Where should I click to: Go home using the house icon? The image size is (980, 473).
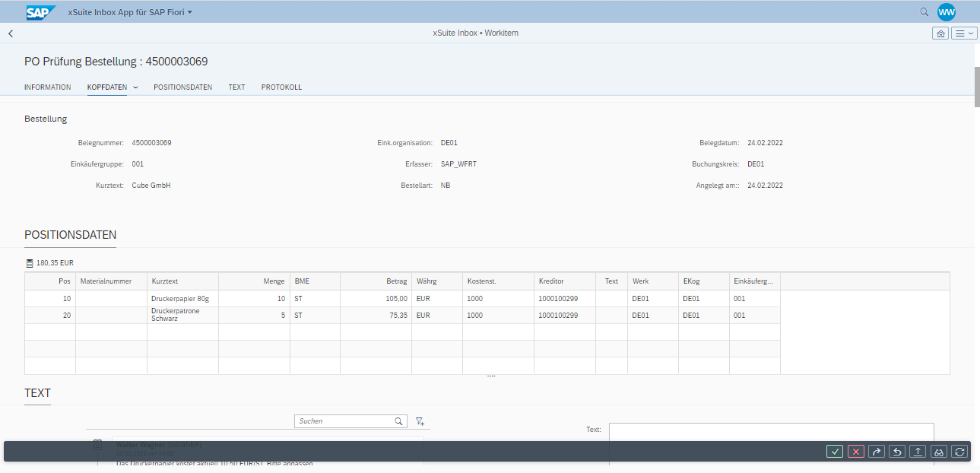(940, 33)
